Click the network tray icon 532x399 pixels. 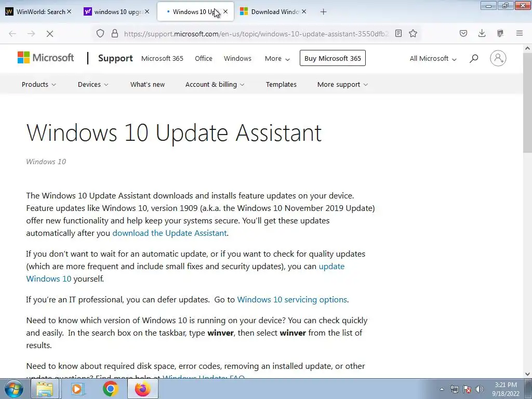tap(454, 389)
